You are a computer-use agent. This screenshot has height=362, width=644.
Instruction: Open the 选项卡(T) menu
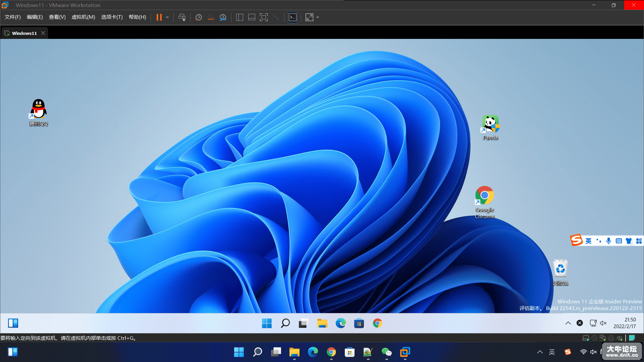point(112,17)
